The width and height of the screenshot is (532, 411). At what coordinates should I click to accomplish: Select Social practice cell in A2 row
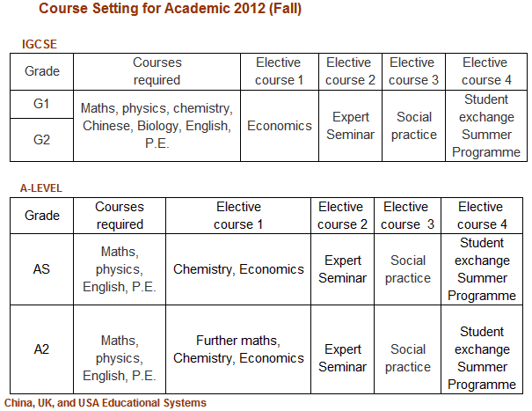408,358
